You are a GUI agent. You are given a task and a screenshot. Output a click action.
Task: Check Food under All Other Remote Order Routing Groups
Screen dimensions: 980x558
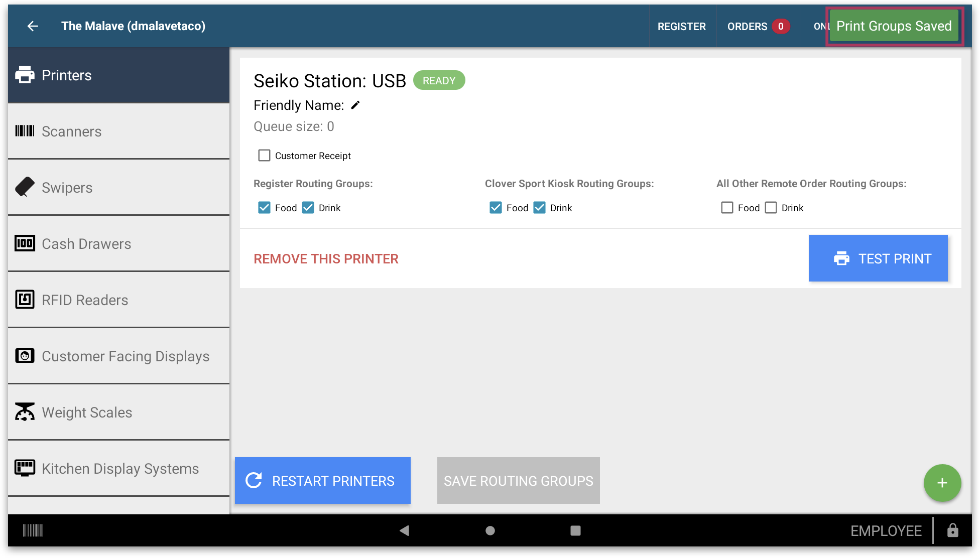click(727, 207)
